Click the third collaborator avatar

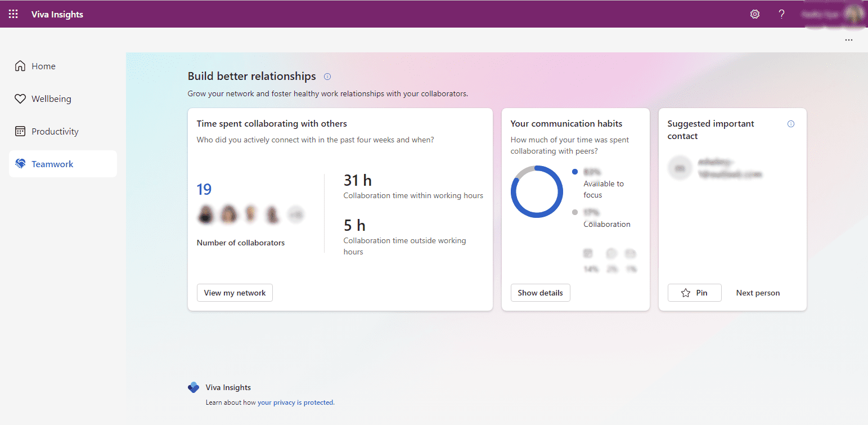(250, 214)
